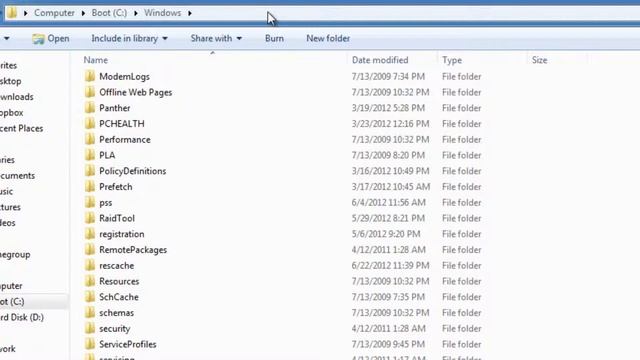Click File folder type in RaidTool row
The width and height of the screenshot is (640, 360).
[462, 218]
